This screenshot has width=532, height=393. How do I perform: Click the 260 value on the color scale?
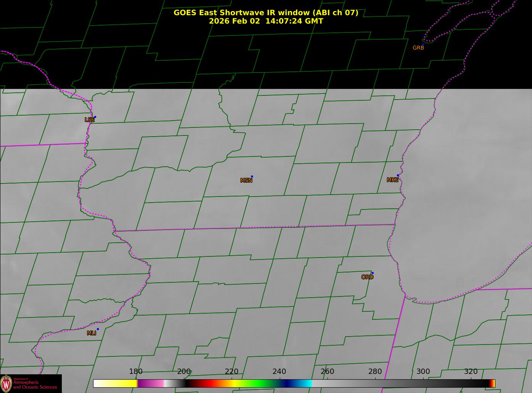point(327,371)
